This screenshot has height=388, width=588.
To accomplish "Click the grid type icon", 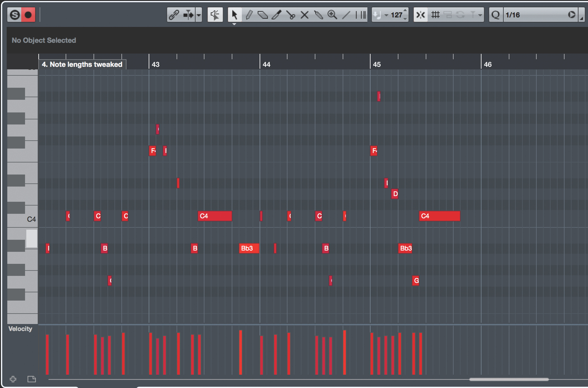I will (x=436, y=15).
